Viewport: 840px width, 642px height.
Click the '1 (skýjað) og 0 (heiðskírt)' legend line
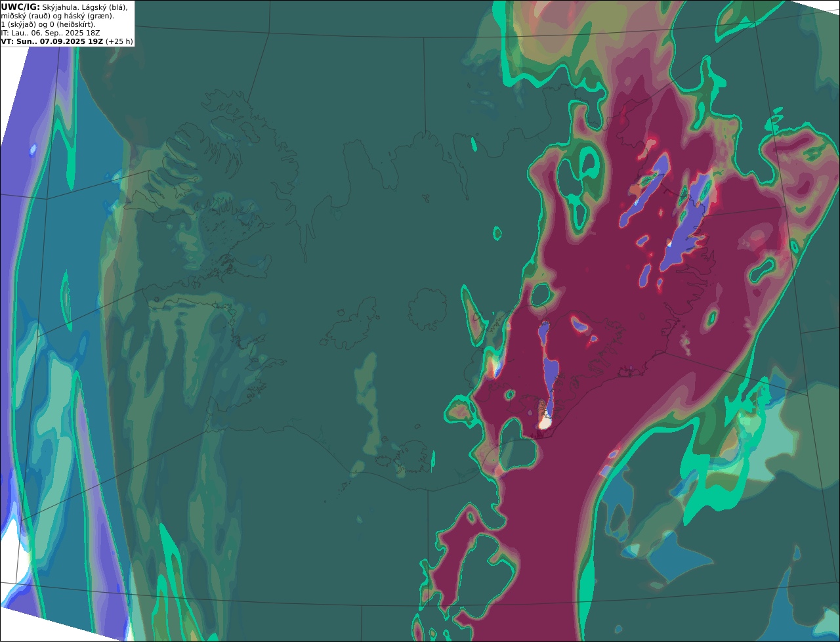pyautogui.click(x=48, y=24)
